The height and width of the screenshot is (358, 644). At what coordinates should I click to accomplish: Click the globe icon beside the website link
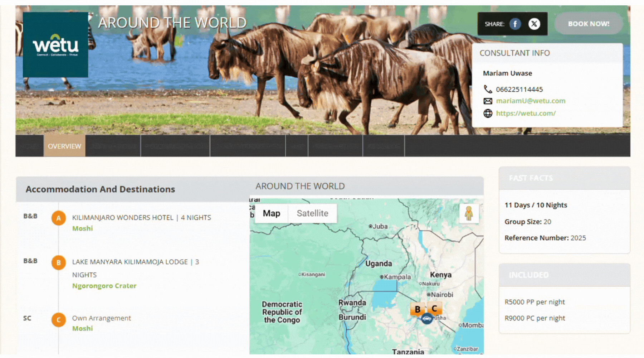(488, 113)
